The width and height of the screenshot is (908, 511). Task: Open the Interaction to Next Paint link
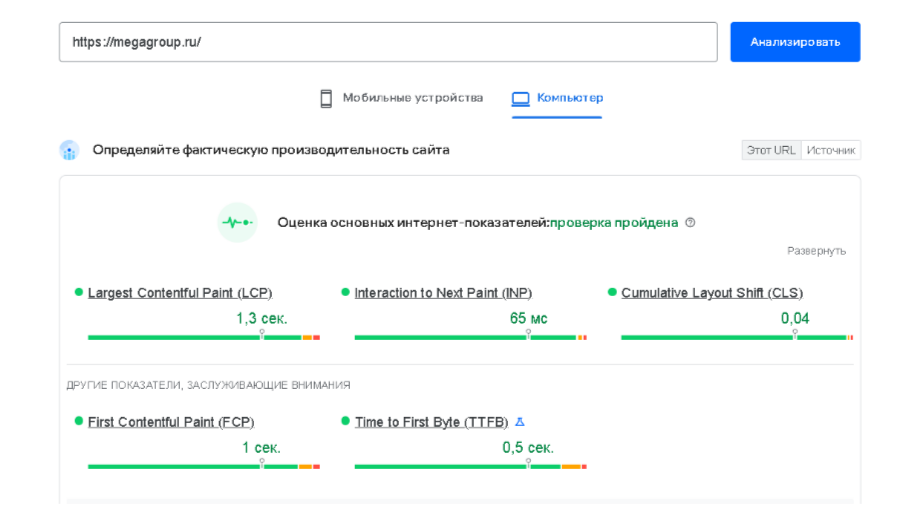click(x=443, y=293)
